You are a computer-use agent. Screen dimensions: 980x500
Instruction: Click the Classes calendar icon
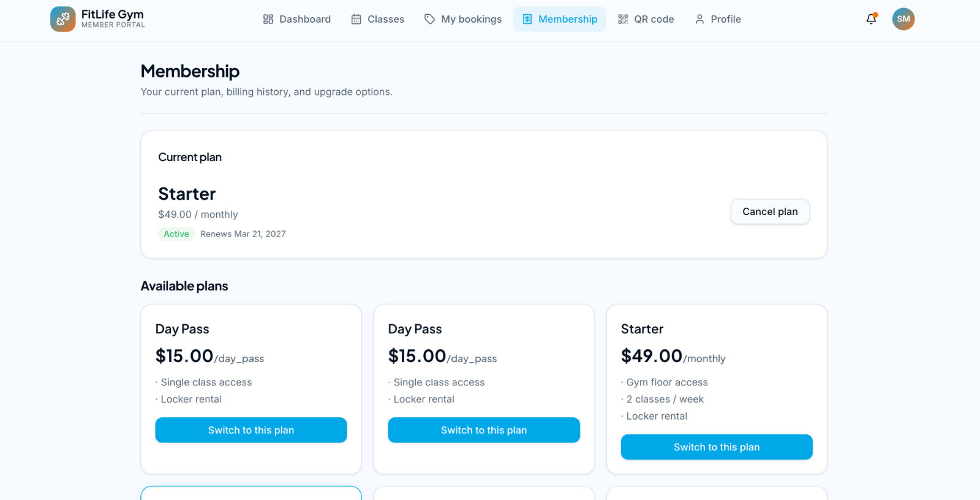[355, 19]
